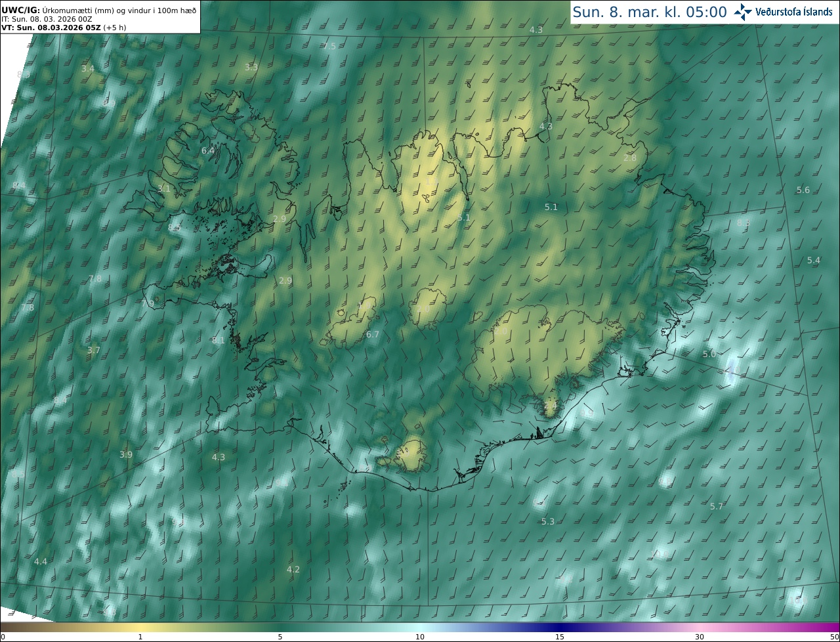Click the 3.7 value label on the map

coord(94,350)
